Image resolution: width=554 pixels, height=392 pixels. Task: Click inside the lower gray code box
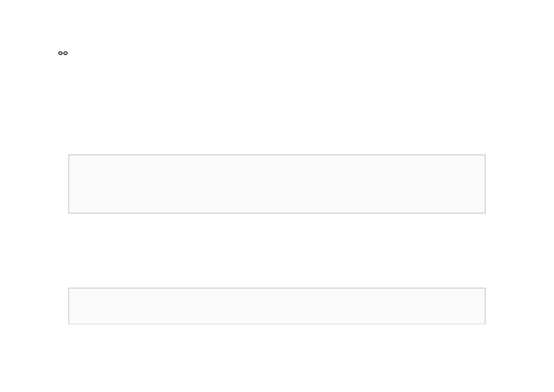[x=277, y=306]
